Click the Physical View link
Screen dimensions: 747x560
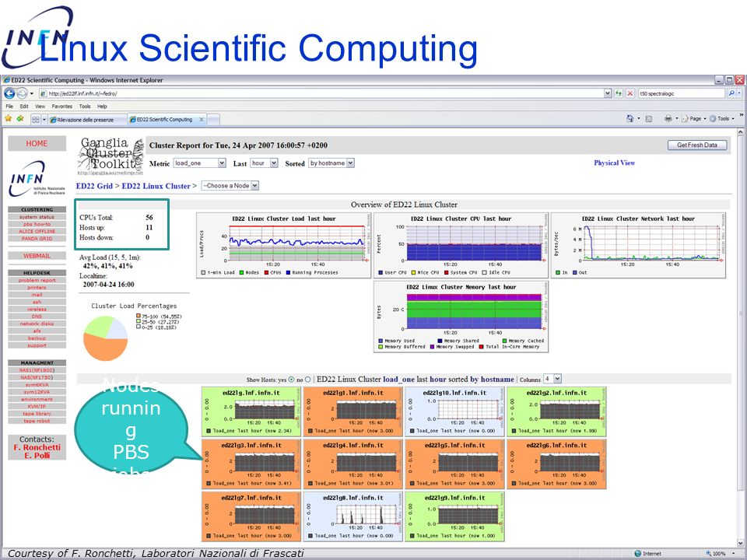pos(614,163)
